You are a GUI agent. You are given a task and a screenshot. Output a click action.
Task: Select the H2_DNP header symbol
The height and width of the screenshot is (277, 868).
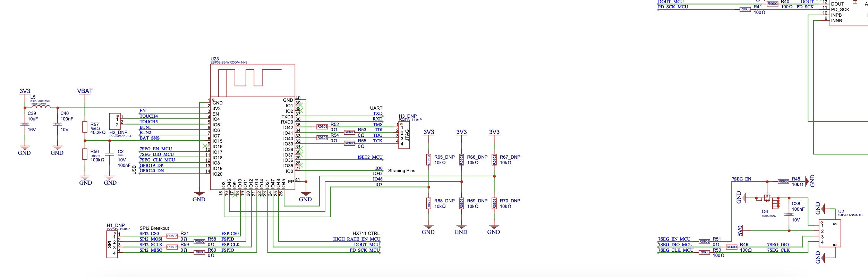click(115, 121)
